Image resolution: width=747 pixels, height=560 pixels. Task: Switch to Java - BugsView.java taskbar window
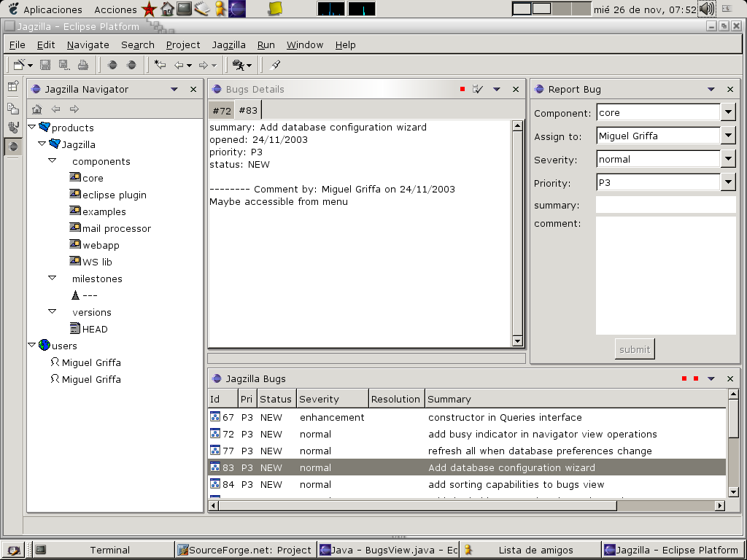389,550
